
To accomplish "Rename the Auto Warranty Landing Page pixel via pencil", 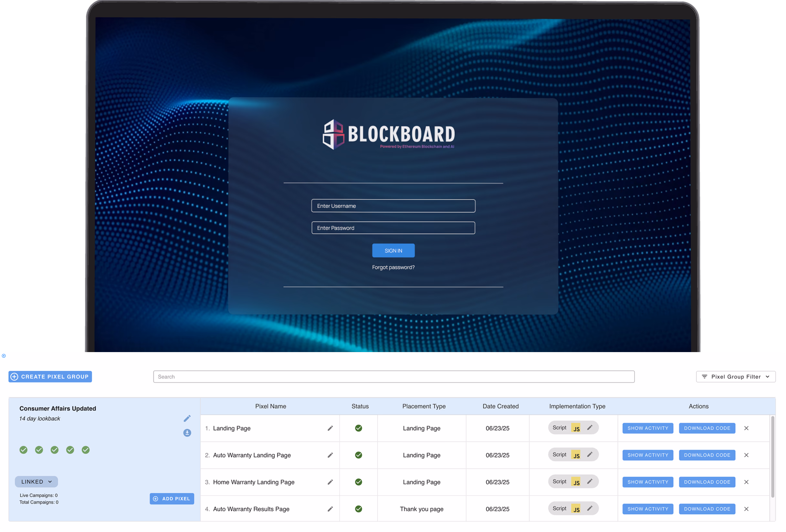I will click(330, 455).
